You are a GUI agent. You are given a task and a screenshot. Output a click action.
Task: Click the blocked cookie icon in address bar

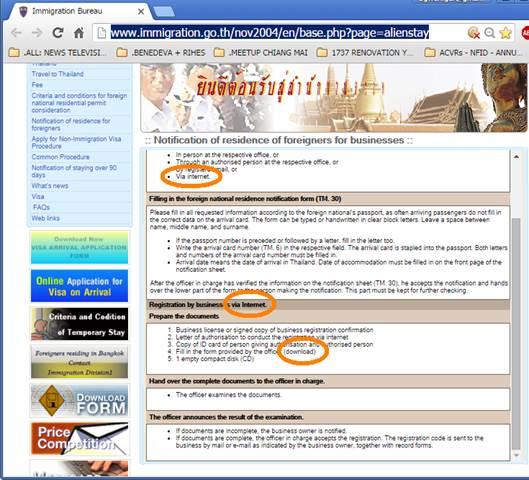pos(474,33)
